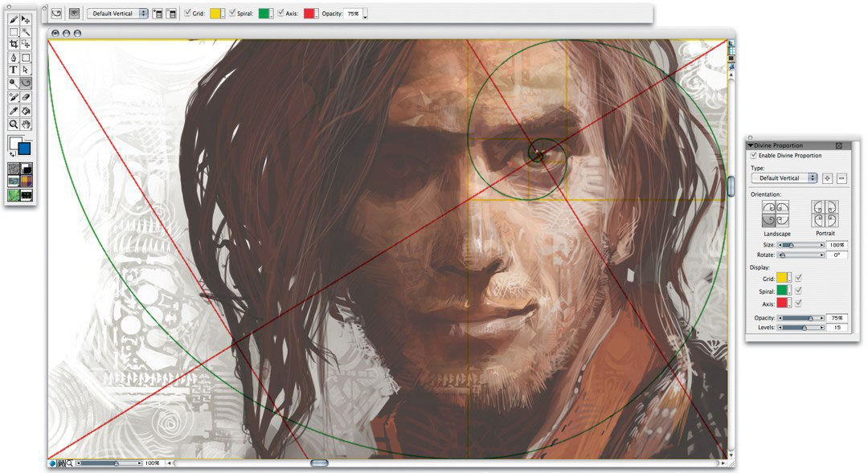Click the red Axis color swatch in panel

click(783, 303)
